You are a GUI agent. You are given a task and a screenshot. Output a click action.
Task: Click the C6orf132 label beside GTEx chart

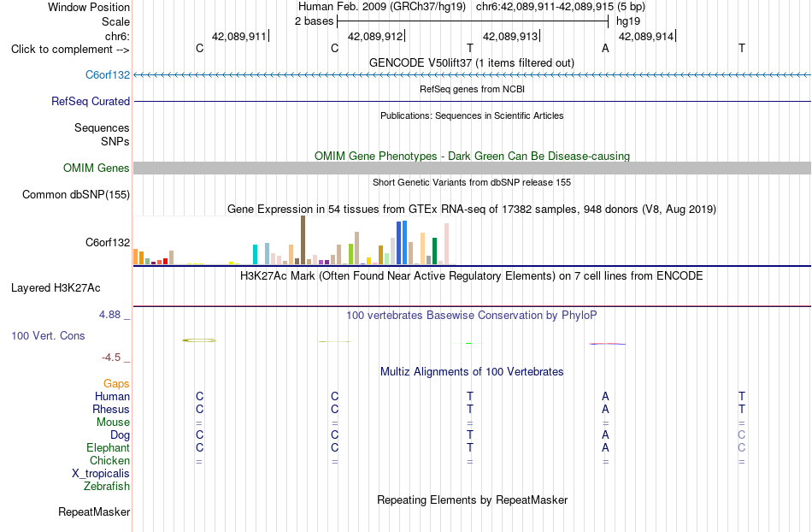[107, 242]
